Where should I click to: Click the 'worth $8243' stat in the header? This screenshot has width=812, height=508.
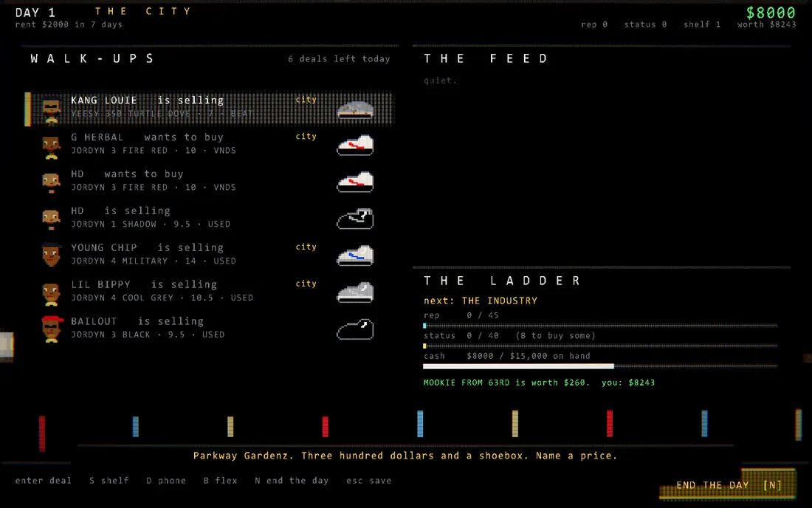click(x=766, y=24)
